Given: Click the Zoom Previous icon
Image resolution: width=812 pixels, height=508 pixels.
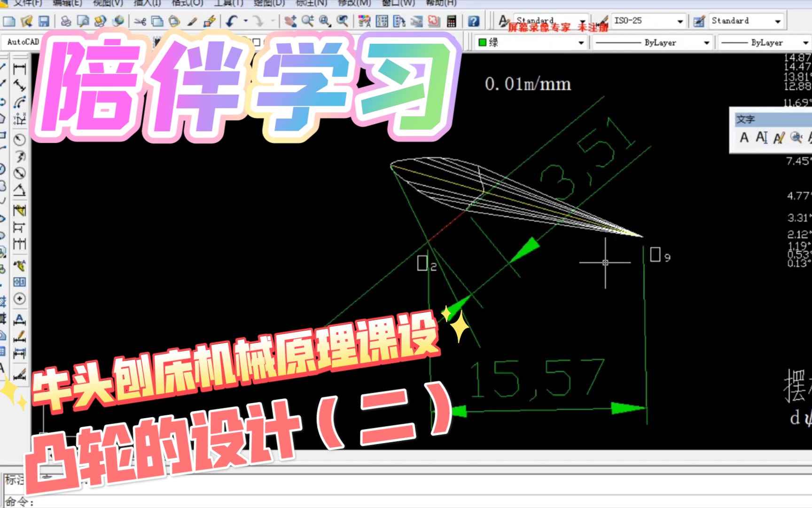Looking at the screenshot, I should [343, 21].
